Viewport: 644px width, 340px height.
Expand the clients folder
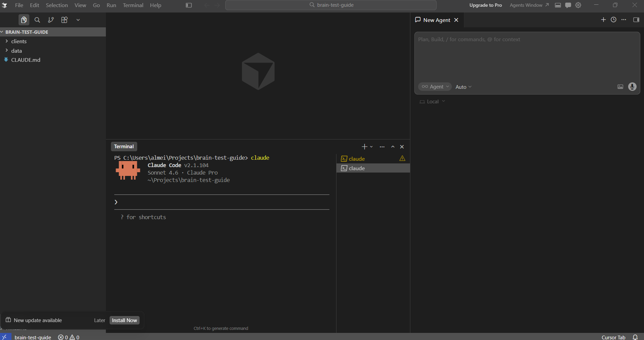[53, 41]
